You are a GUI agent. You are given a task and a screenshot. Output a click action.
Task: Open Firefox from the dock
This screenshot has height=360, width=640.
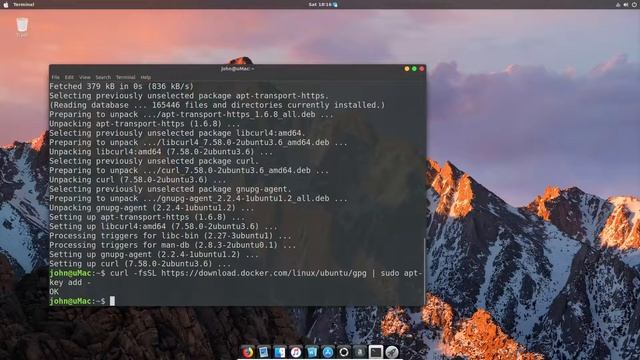[248, 352]
